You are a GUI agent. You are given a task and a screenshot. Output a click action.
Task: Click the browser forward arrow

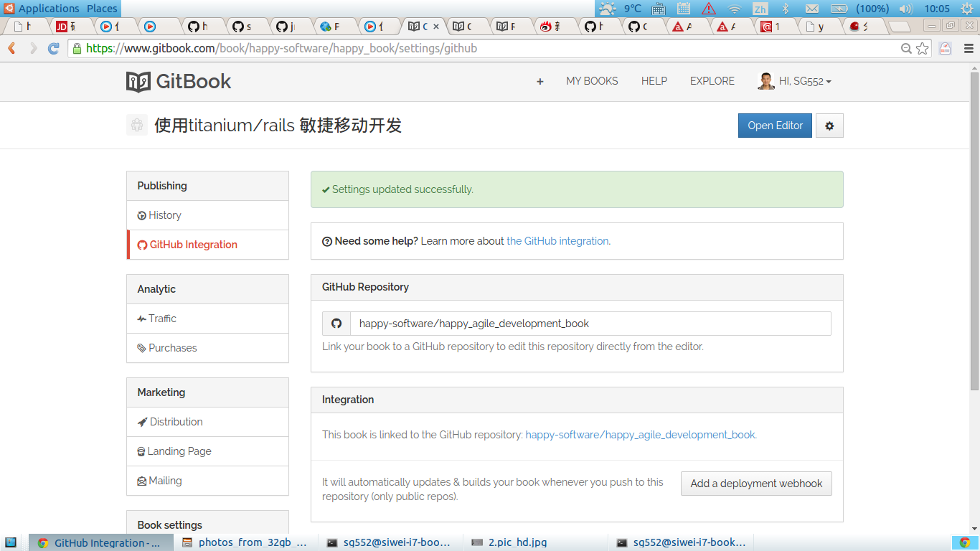pos(33,48)
